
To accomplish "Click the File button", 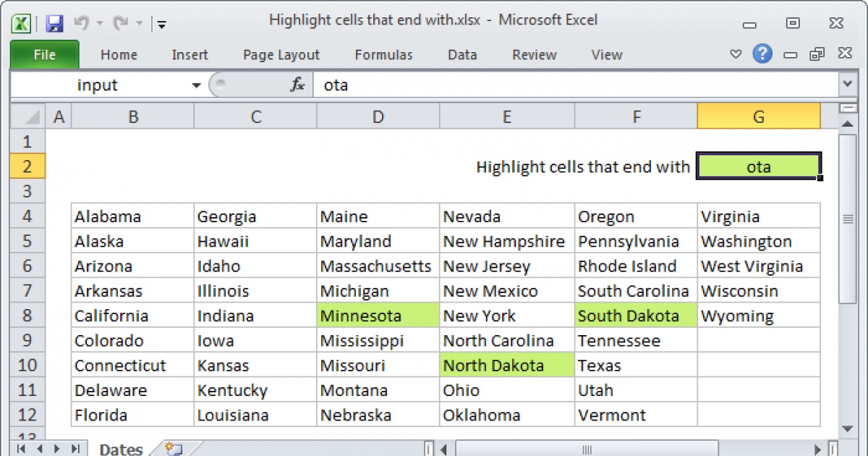I will tap(44, 54).
